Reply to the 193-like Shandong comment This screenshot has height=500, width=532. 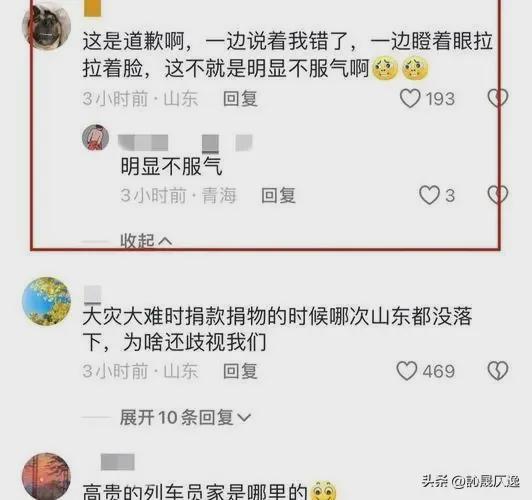[240, 99]
